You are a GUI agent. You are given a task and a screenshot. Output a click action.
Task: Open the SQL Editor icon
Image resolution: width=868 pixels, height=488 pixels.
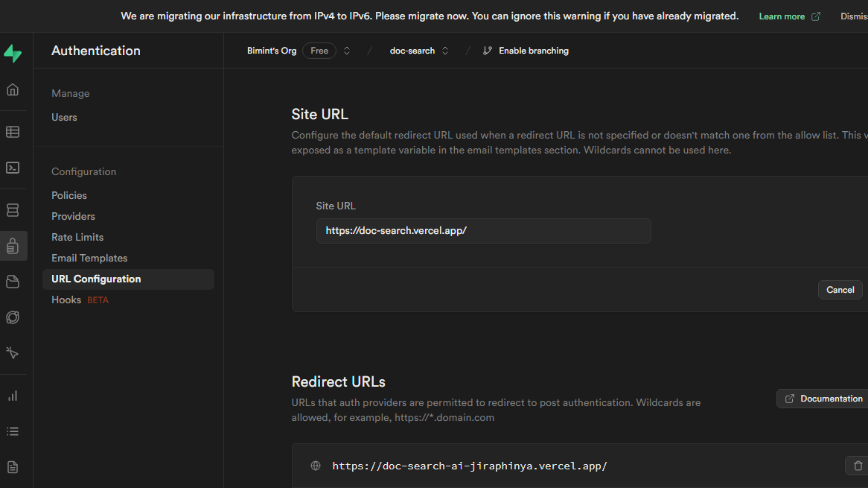(13, 168)
